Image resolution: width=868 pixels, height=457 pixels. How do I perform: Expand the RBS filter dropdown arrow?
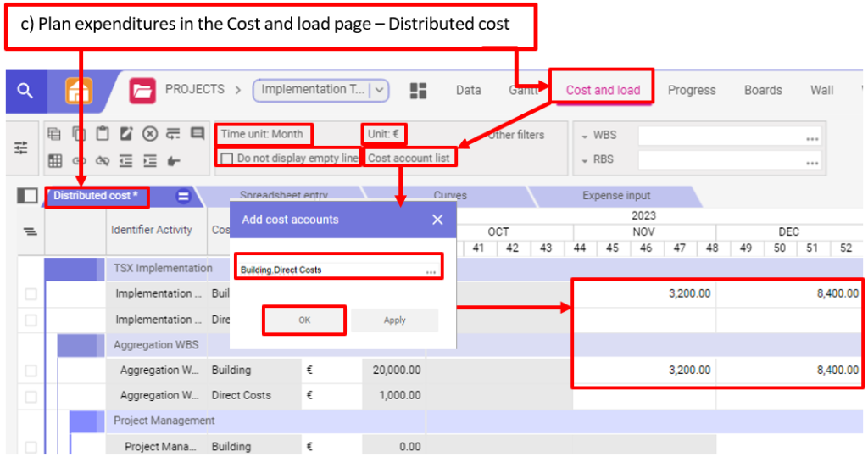[586, 160]
